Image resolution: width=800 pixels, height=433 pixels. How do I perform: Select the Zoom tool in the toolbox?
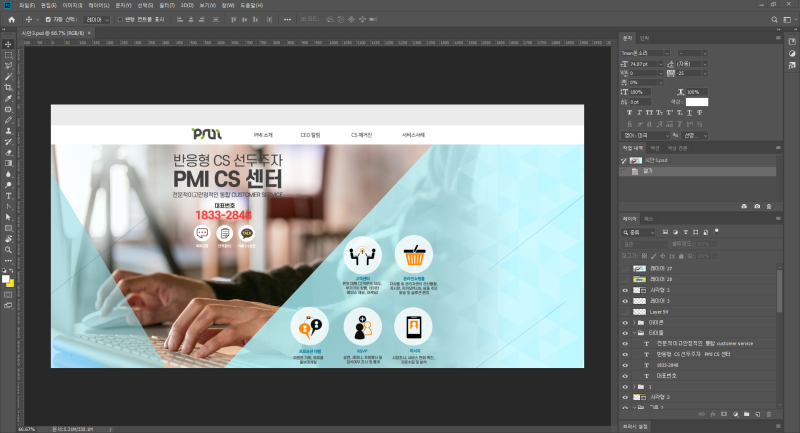(8, 250)
